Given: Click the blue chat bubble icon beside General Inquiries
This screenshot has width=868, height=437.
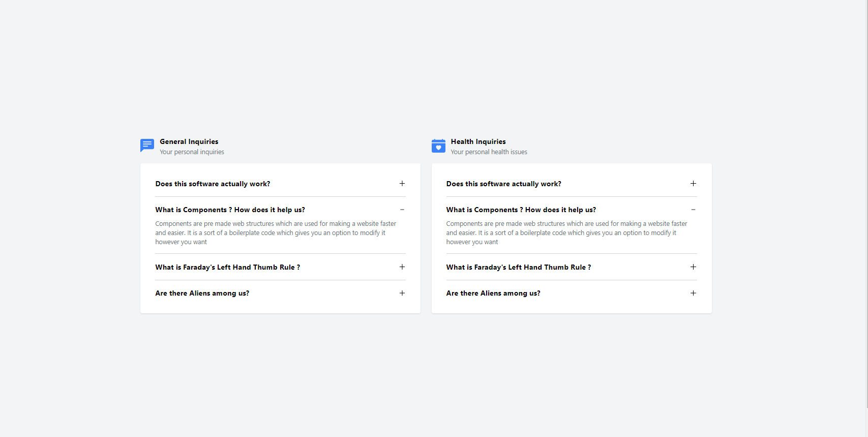Looking at the screenshot, I should (146, 145).
